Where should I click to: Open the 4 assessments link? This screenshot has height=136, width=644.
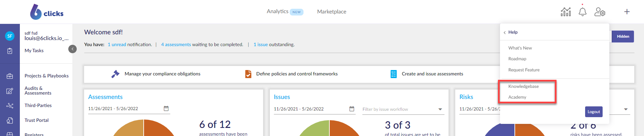point(176,44)
